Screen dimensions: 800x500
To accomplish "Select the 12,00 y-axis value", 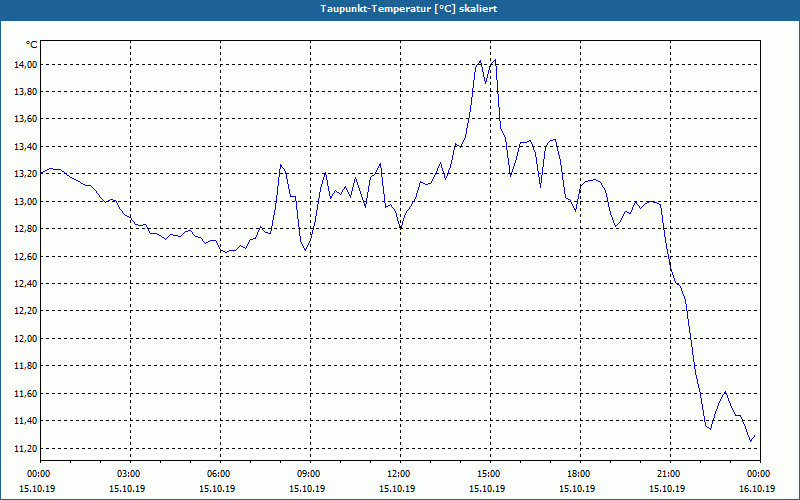I will point(25,339).
